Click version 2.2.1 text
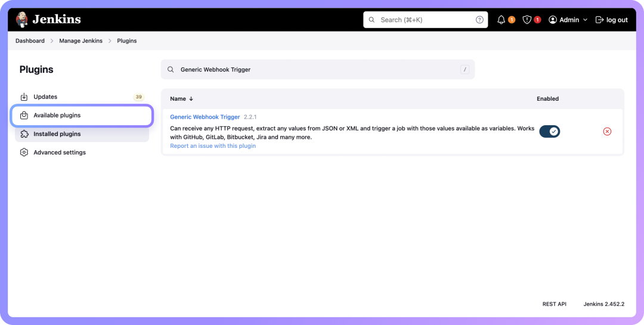 250,117
